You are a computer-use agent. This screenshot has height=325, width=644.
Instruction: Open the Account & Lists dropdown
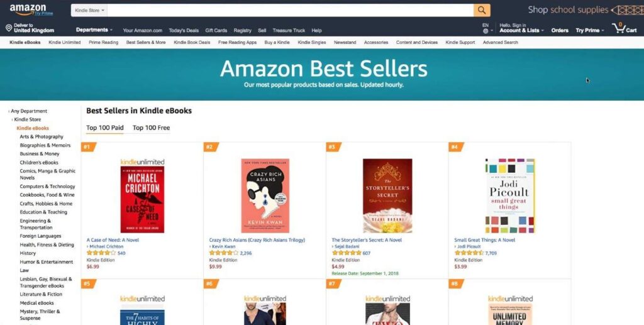(x=521, y=30)
